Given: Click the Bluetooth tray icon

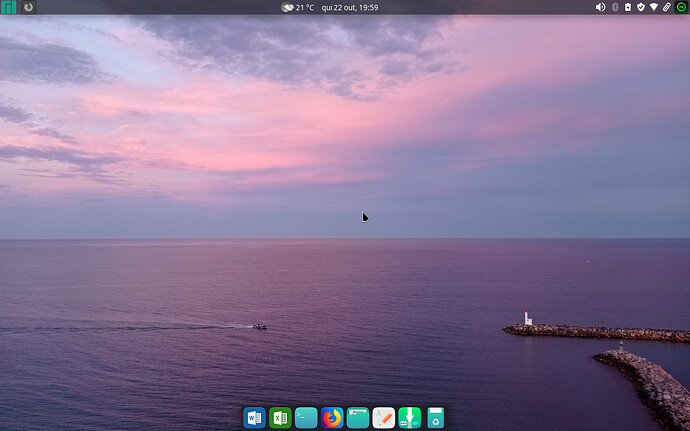Looking at the screenshot, I should click(x=615, y=7).
